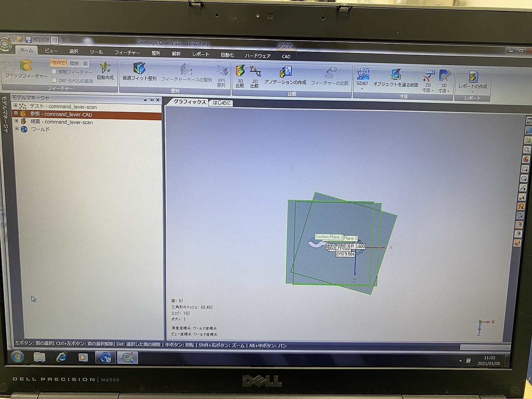Open the 2D Compare (2D比較) tool
Image resolution: width=532 pixels, height=399 pixels.
[255, 72]
